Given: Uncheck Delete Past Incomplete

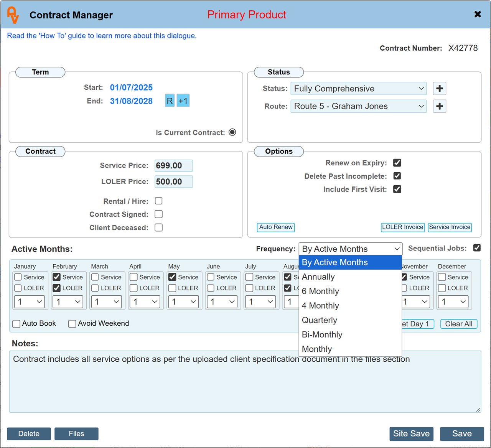Looking at the screenshot, I should [x=397, y=176].
